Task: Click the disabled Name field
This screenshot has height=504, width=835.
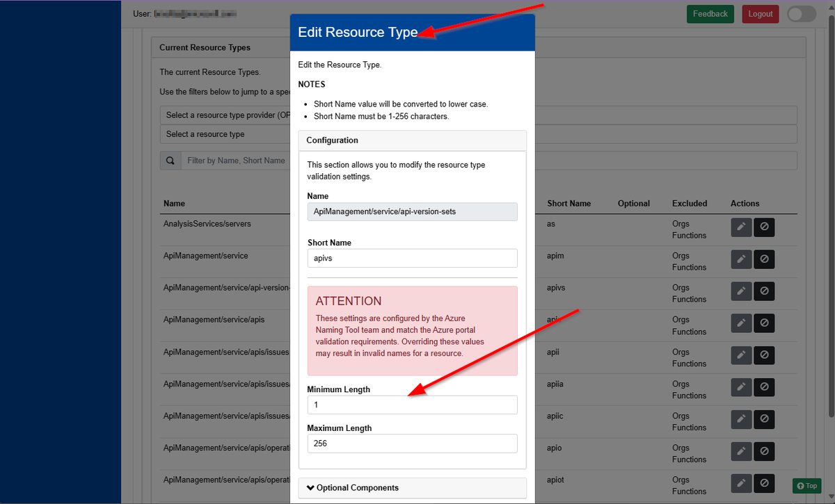Action: point(412,211)
